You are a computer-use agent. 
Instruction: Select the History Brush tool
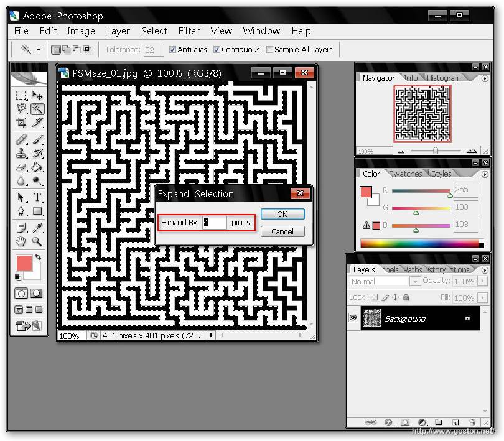click(37, 153)
